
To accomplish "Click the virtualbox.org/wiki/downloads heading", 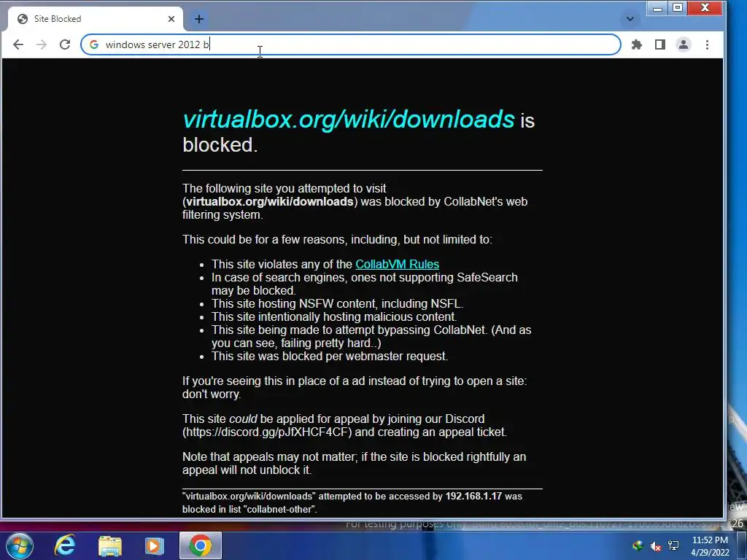I will click(x=348, y=119).
